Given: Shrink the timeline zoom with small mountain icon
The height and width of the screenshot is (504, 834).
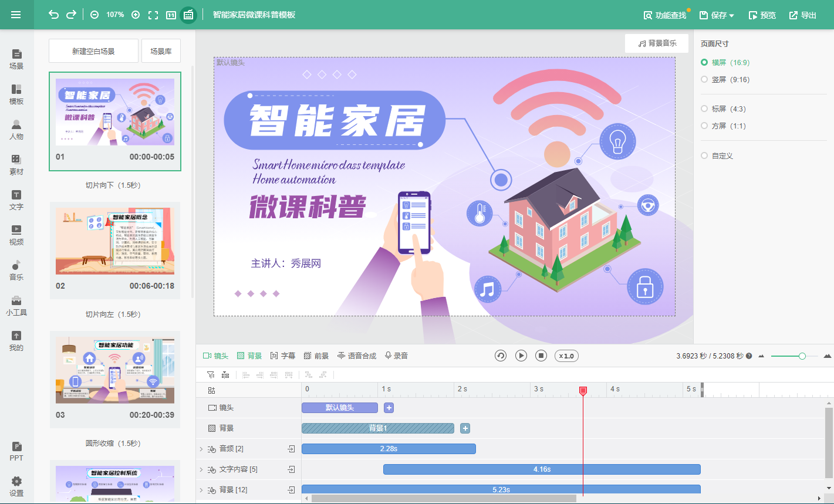Looking at the screenshot, I should [x=762, y=356].
